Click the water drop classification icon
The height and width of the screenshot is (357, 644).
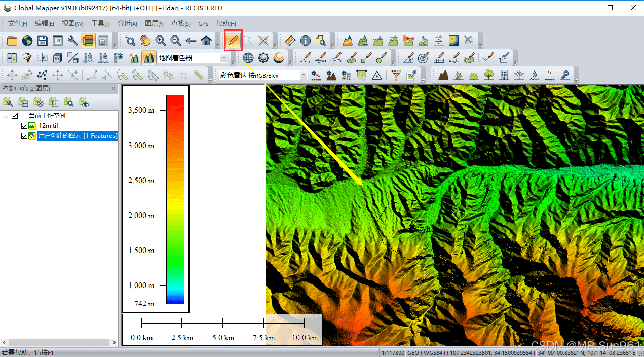tap(534, 75)
